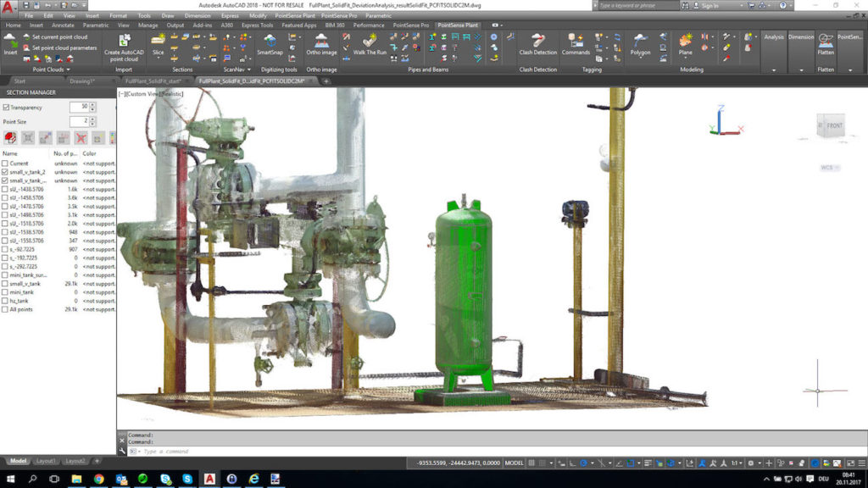Toggle the Transparency checkbox
Screen dimensions: 868x488
tap(7, 108)
